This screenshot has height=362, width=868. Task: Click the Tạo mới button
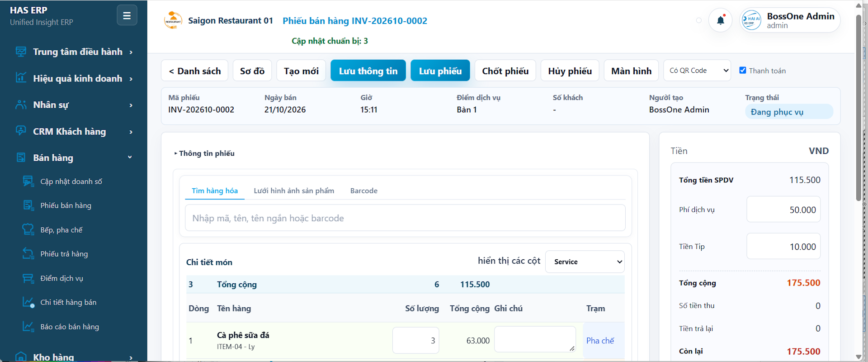(301, 71)
